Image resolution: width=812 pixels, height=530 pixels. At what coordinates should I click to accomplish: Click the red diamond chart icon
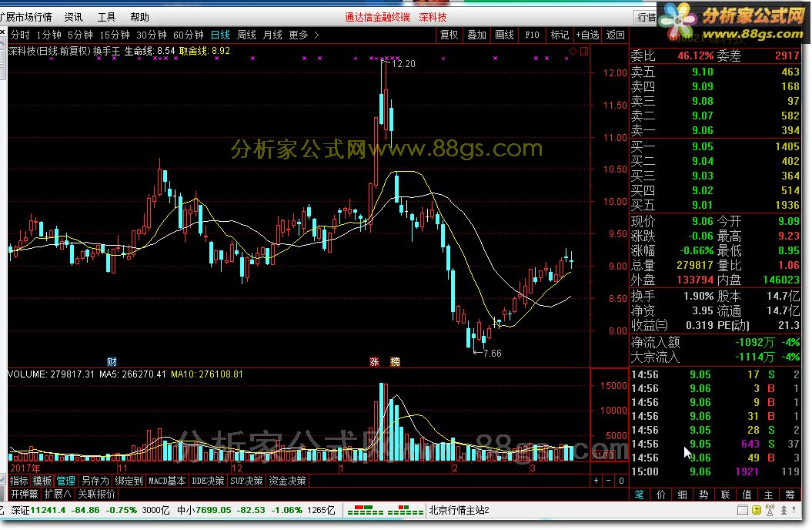(x=573, y=52)
